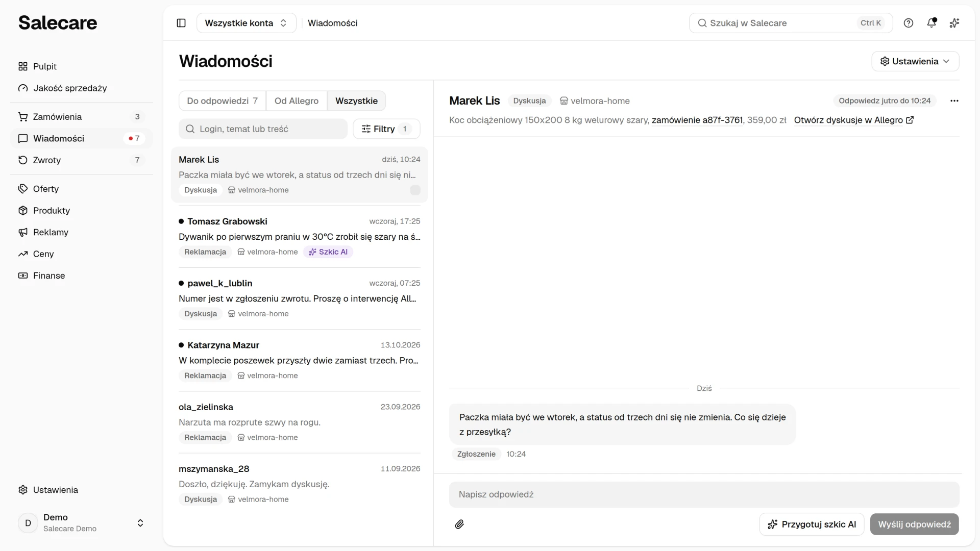Click the Szukaj w Salecare search box
This screenshot has width=980, height=551.
[x=791, y=23]
